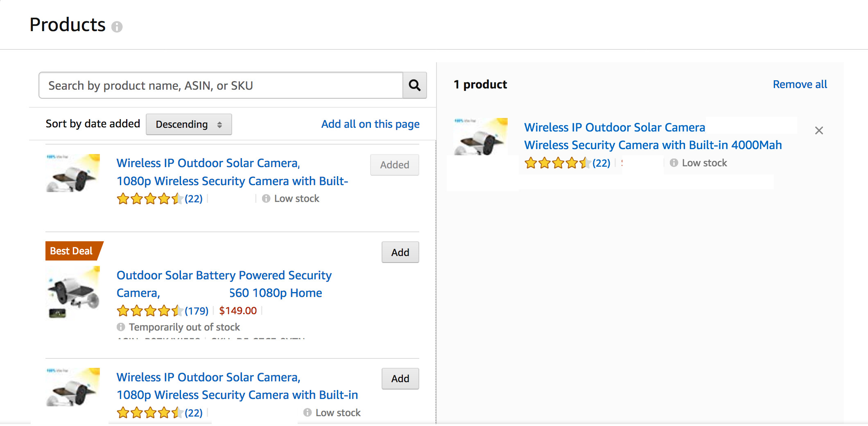Click the (179) reviews count link
The width and height of the screenshot is (868, 426).
pos(197,311)
